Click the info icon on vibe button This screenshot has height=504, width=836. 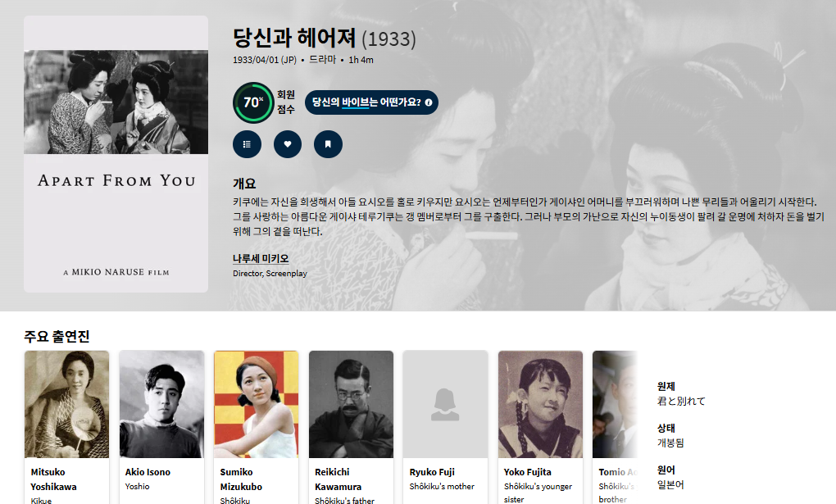428,102
